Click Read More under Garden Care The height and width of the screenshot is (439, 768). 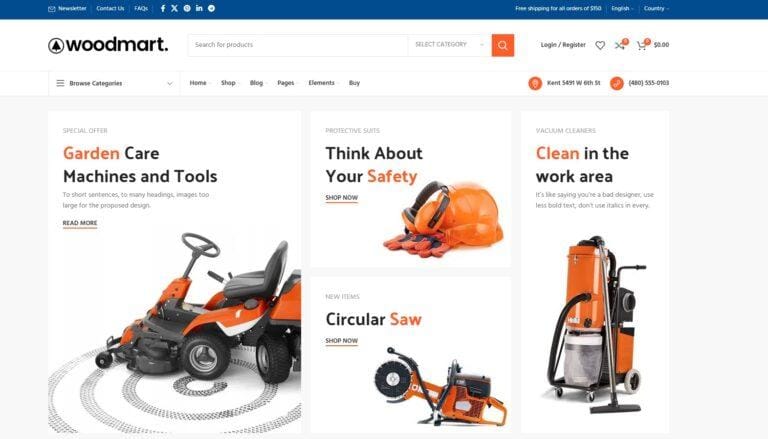point(80,223)
